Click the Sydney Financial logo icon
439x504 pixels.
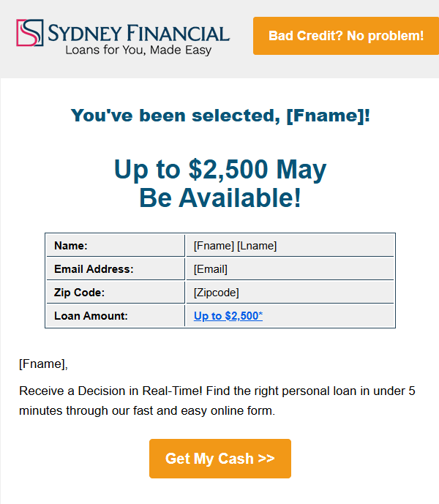click(29, 34)
